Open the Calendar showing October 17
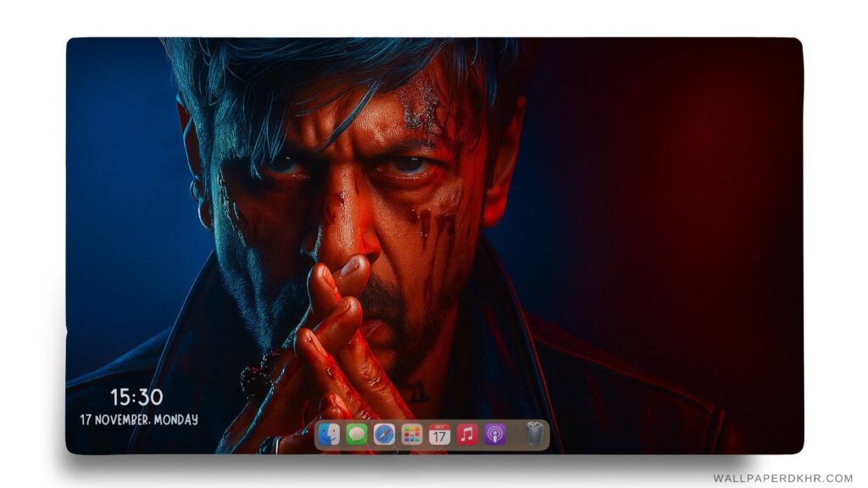The image size is (868, 488). click(x=440, y=435)
